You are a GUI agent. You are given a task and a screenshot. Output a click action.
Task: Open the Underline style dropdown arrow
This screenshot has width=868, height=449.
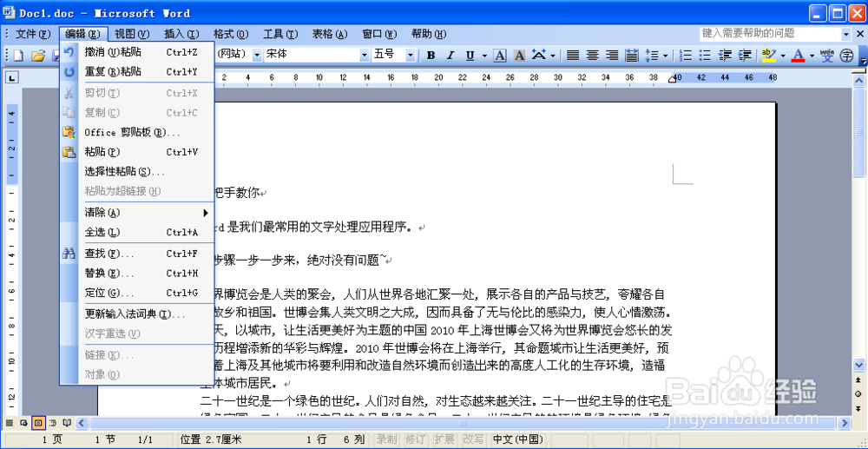484,56
